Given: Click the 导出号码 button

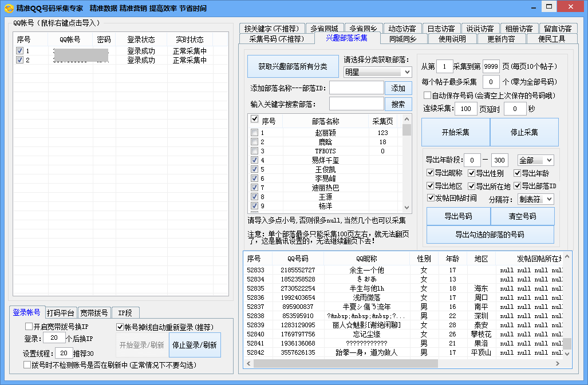Looking at the screenshot, I should point(458,216).
